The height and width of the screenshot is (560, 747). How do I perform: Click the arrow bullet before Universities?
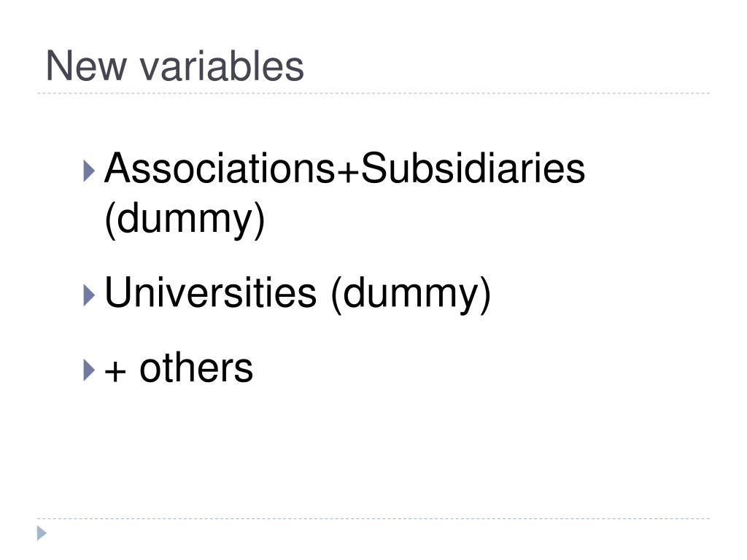pos(89,295)
